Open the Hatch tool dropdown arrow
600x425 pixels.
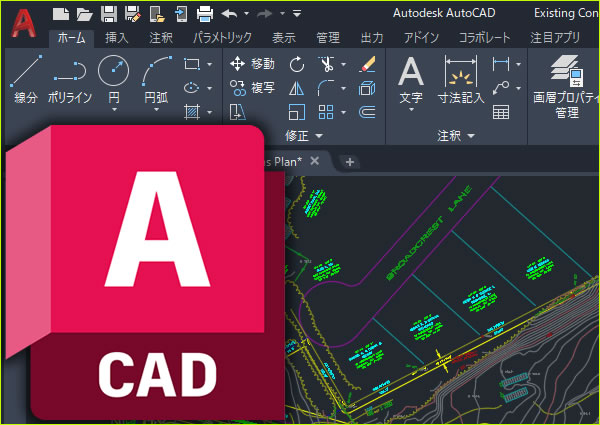(210, 112)
